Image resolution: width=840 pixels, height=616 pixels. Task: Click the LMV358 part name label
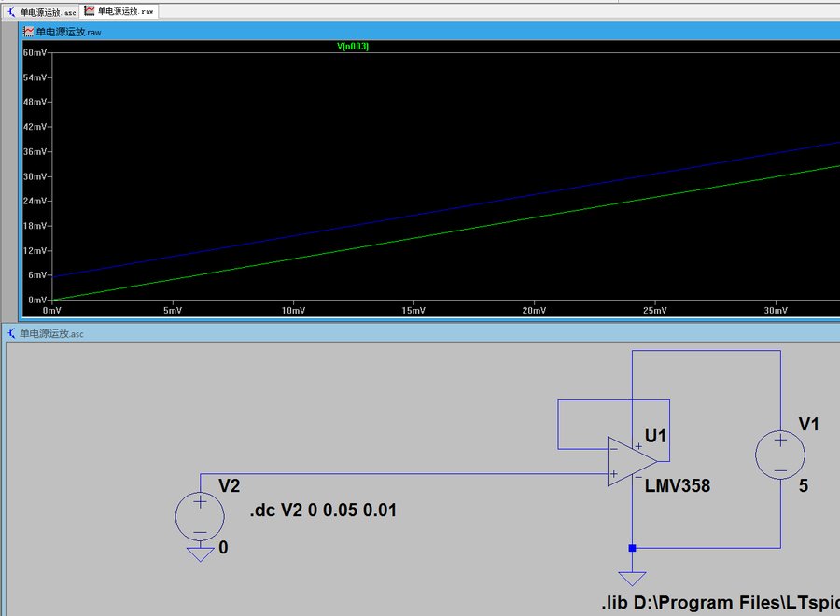tap(677, 486)
